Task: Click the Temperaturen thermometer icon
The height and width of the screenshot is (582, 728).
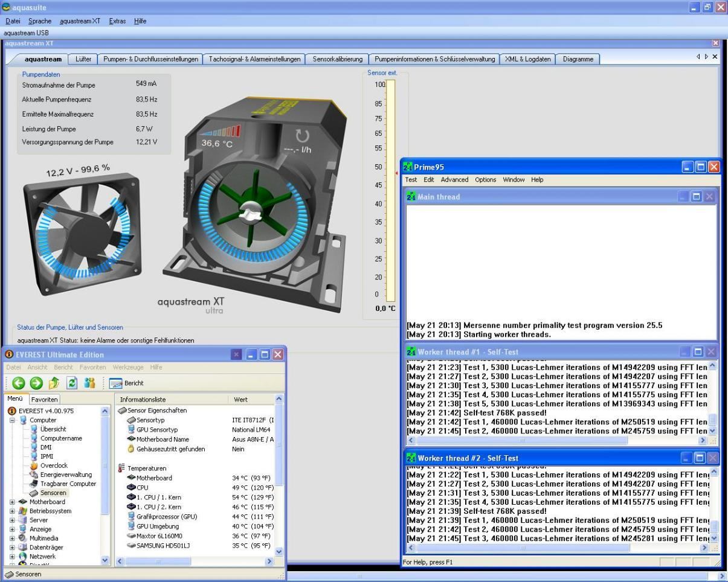Action: point(121,468)
